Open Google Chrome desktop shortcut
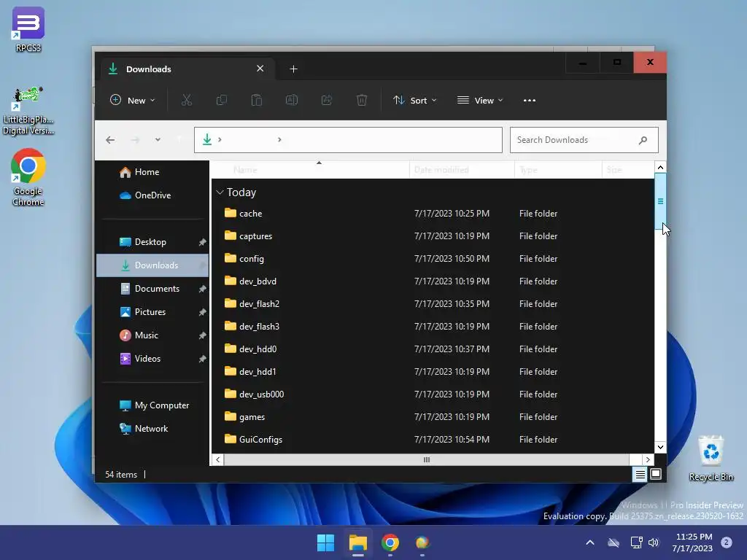The height and width of the screenshot is (560, 747). (x=28, y=177)
